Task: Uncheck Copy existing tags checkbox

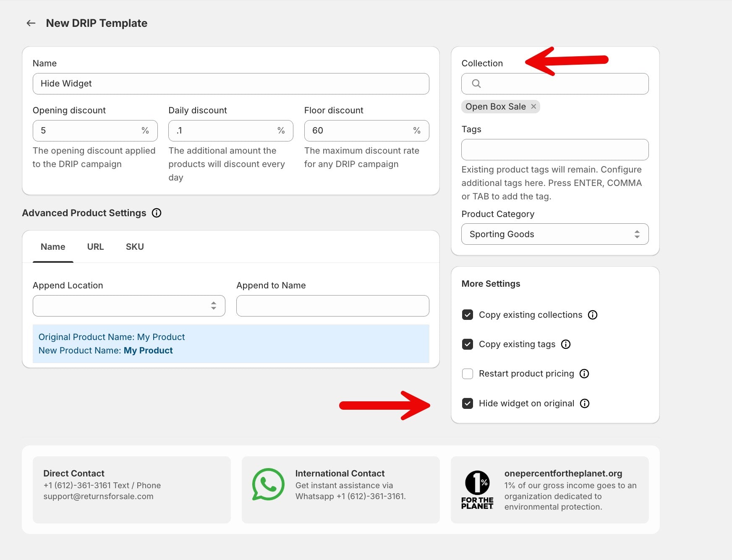Action: tap(468, 344)
